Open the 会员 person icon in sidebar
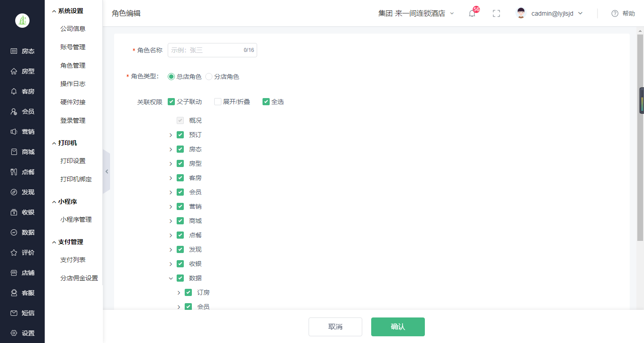 point(14,111)
